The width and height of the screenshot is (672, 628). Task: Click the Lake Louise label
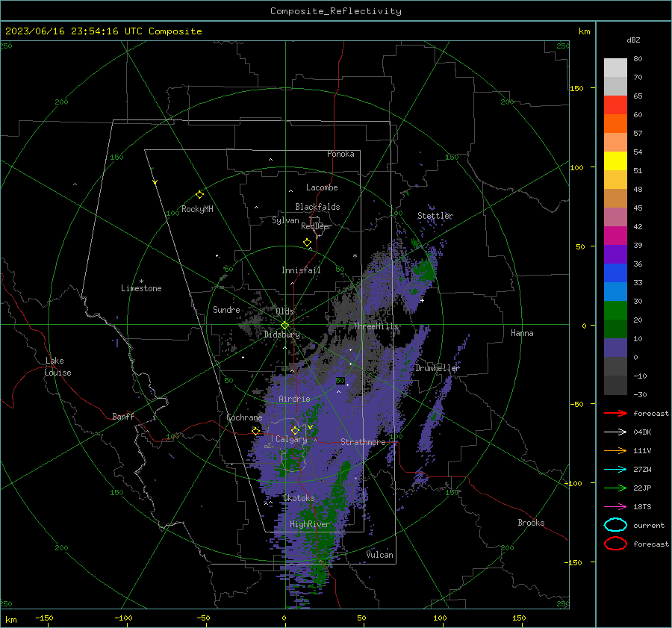click(57, 367)
